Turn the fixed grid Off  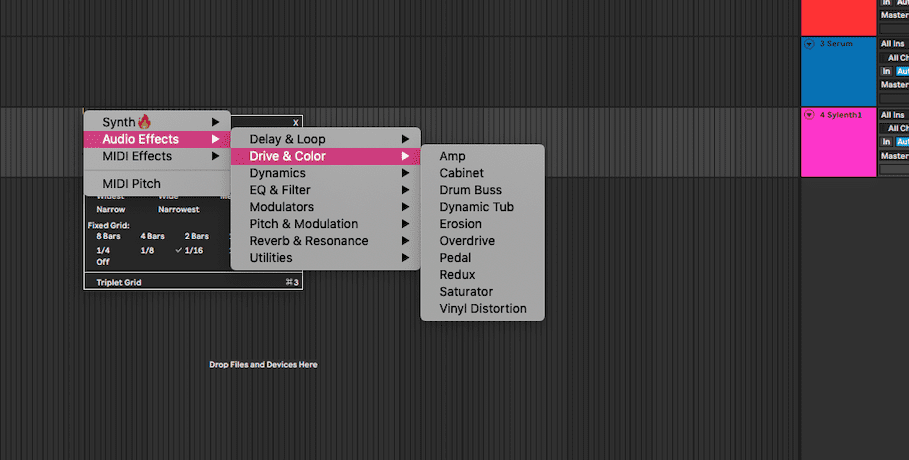coord(103,262)
